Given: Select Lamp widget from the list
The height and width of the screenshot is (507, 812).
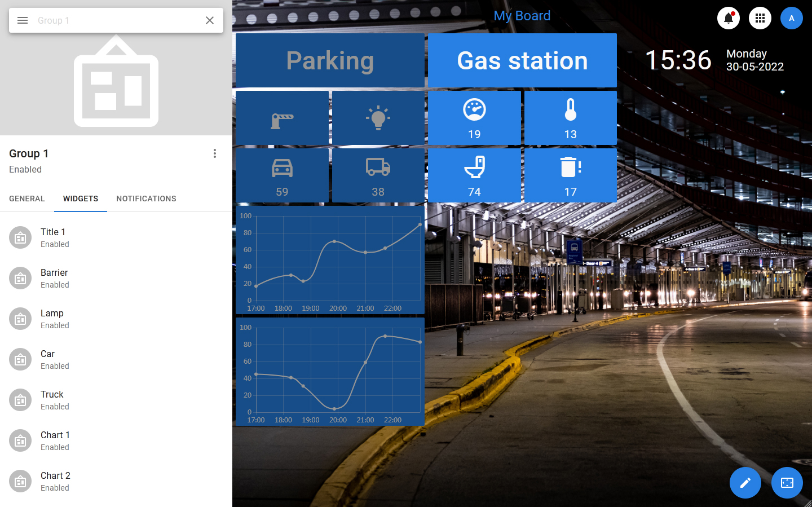Looking at the screenshot, I should pyautogui.click(x=52, y=319).
